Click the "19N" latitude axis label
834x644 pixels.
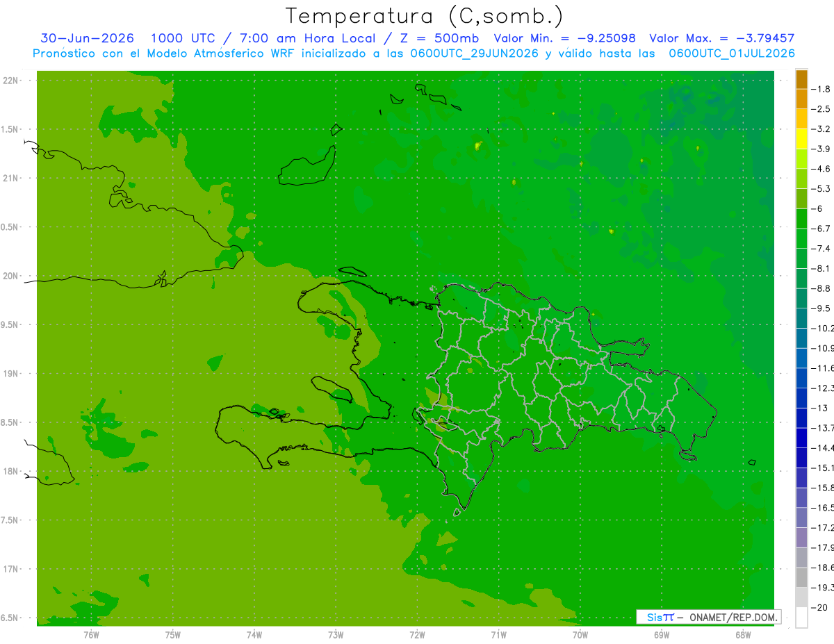click(12, 374)
